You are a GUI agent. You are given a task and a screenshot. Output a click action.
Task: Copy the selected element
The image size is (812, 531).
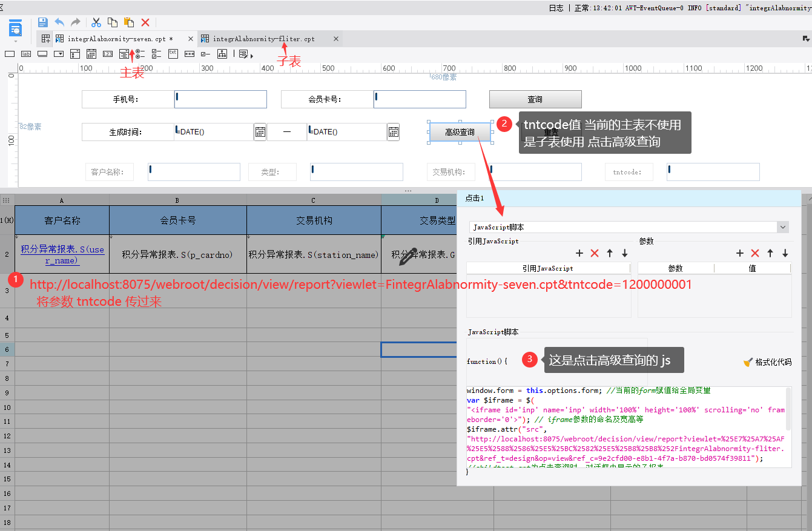point(113,22)
